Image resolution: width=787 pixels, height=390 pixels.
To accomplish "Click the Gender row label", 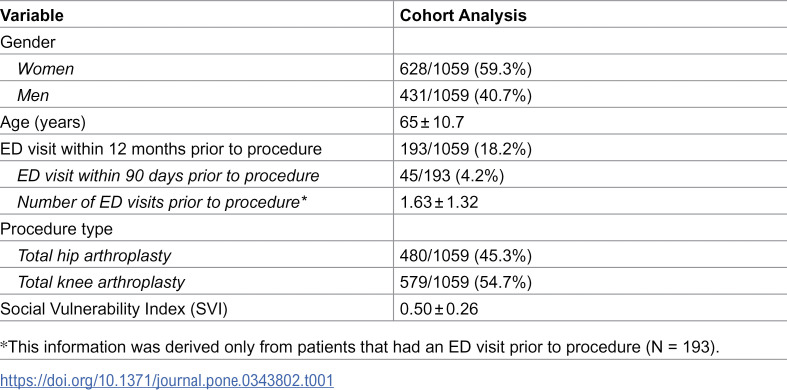I will tap(28, 42).
